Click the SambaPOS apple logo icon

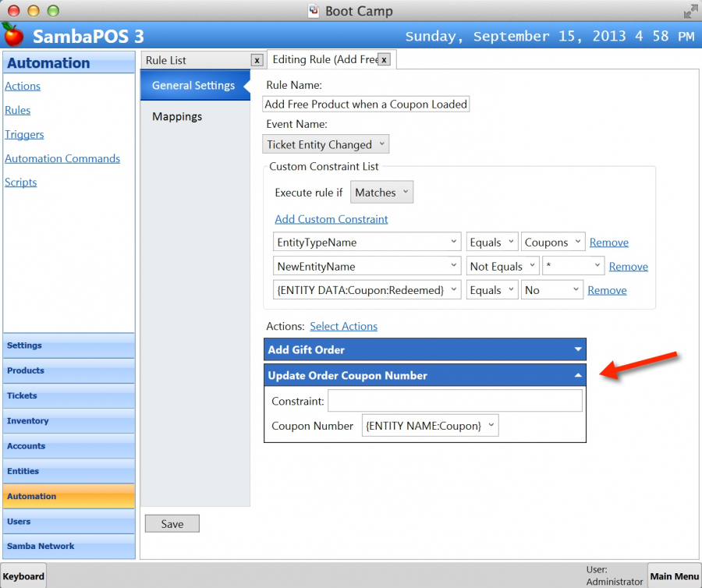tap(13, 35)
